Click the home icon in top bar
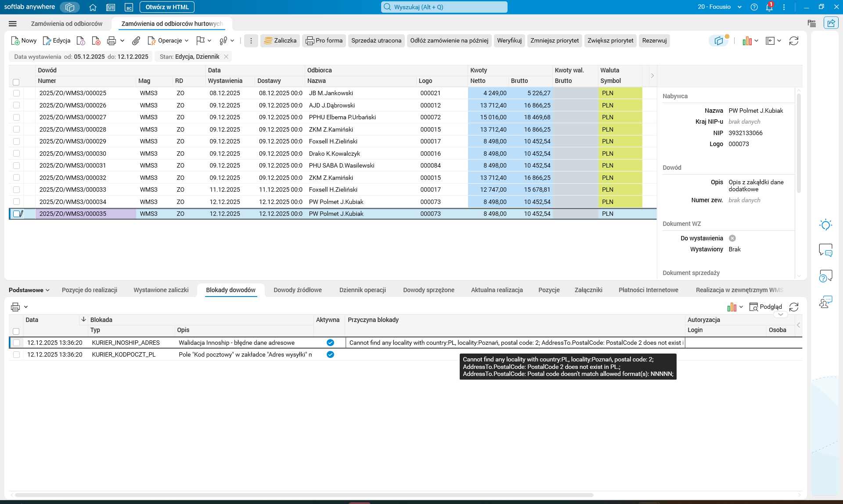 (x=93, y=7)
